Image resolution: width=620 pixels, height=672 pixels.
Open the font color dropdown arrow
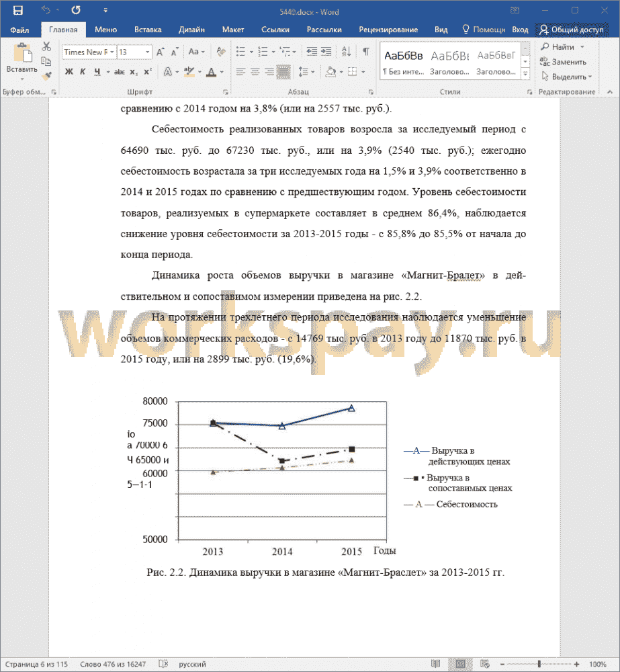click(x=222, y=72)
